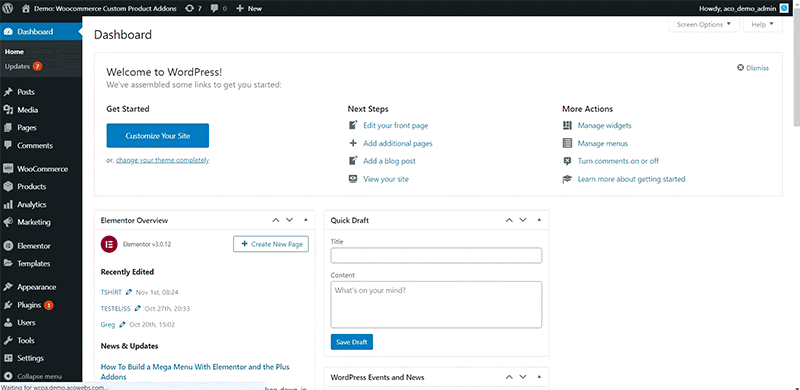Click Customize Your Site button

click(x=158, y=136)
